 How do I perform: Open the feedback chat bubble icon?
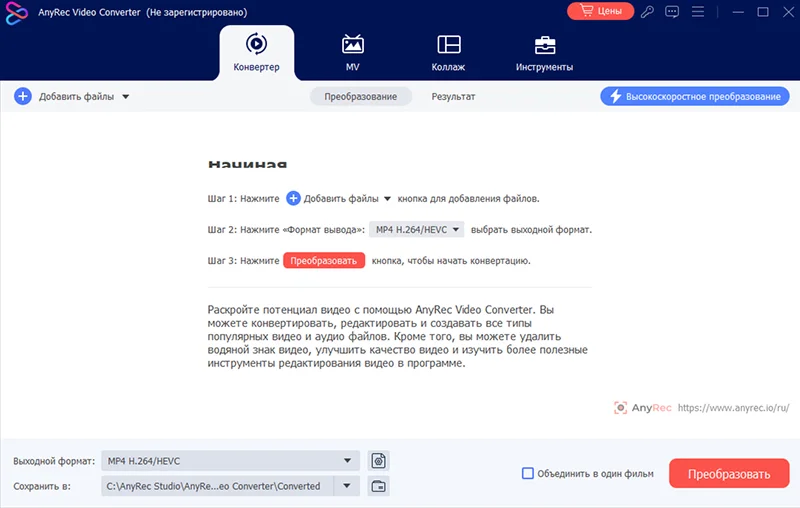tap(672, 12)
